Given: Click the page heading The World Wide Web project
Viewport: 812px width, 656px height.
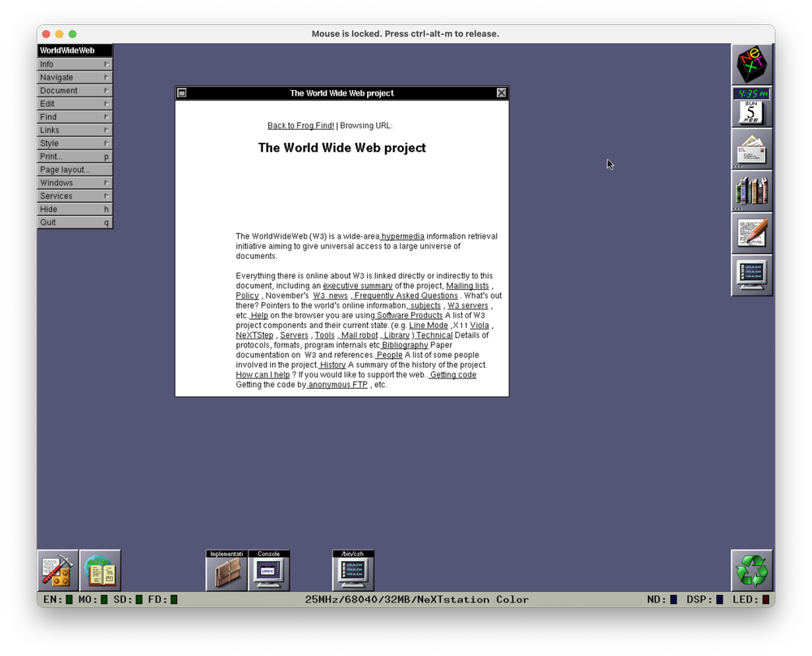Looking at the screenshot, I should coord(342,148).
